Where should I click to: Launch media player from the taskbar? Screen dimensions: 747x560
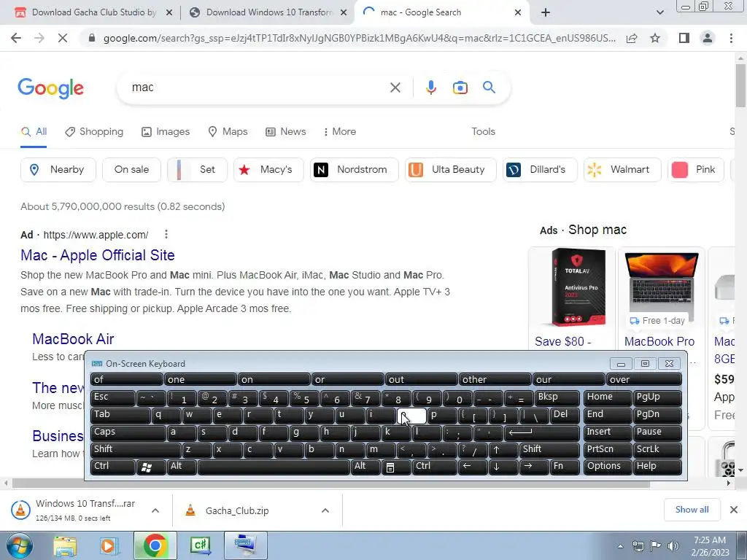click(108, 545)
